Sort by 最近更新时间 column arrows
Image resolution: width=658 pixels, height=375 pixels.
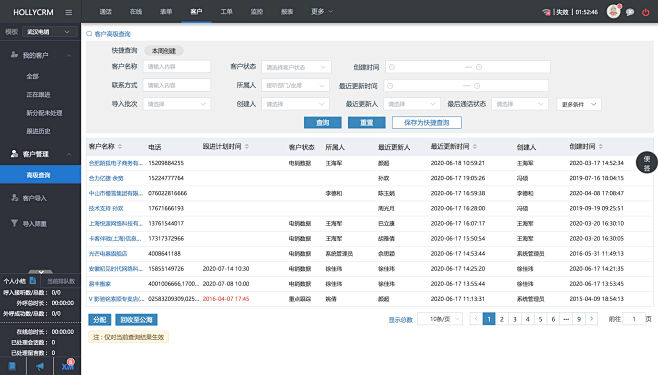point(475,146)
